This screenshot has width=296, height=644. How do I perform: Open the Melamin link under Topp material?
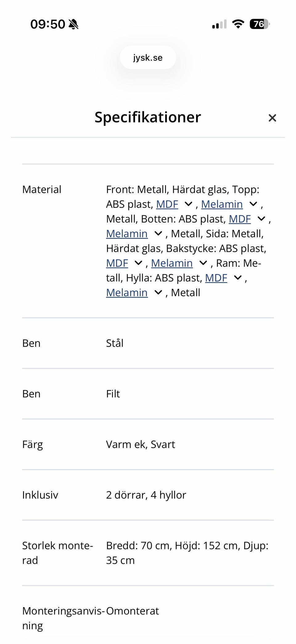tap(222, 204)
